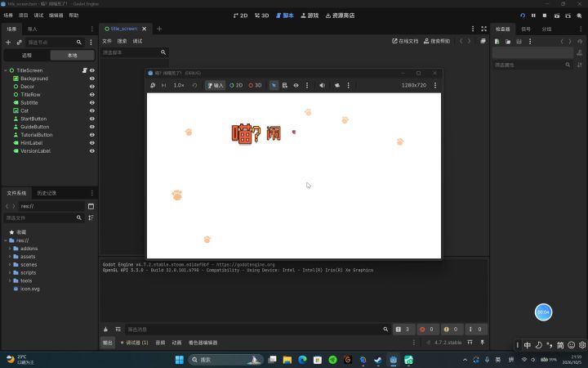Open the Windows Start menu
The image size is (588, 368).
coord(179,360)
